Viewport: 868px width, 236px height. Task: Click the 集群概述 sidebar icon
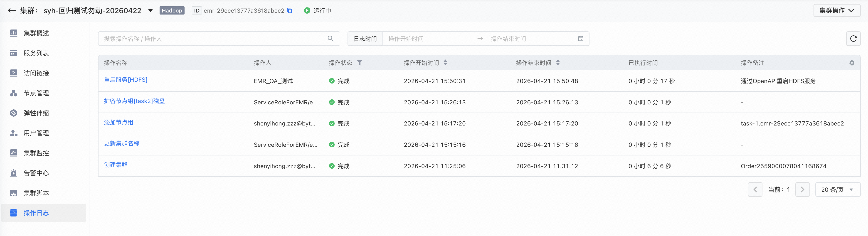pos(13,33)
